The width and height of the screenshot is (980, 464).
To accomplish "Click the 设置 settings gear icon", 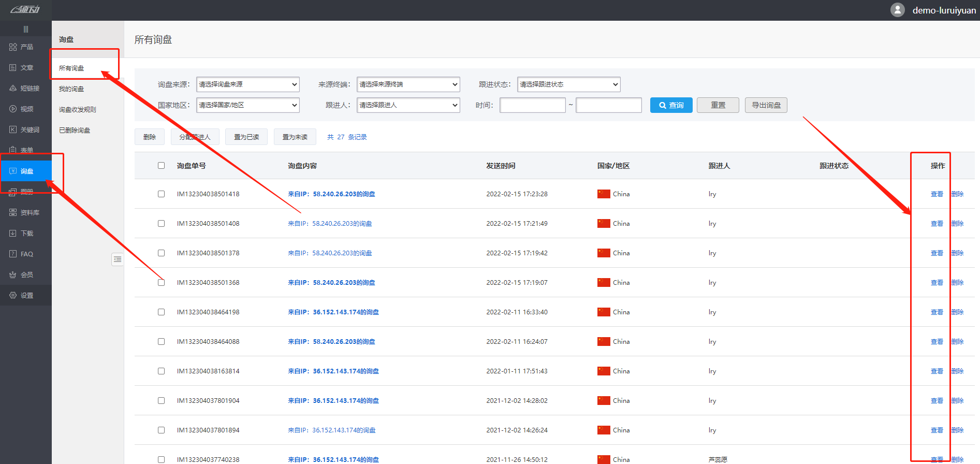I will pos(13,295).
